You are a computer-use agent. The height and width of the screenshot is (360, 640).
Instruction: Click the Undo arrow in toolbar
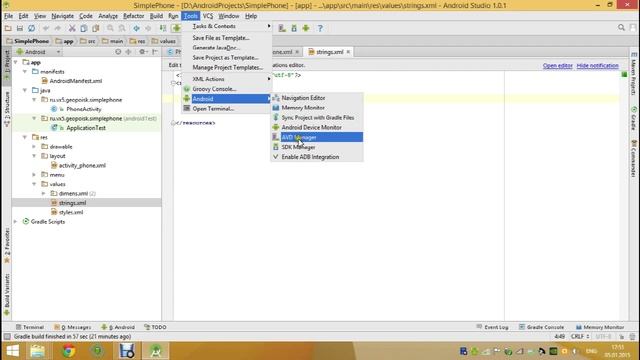click(46, 28)
